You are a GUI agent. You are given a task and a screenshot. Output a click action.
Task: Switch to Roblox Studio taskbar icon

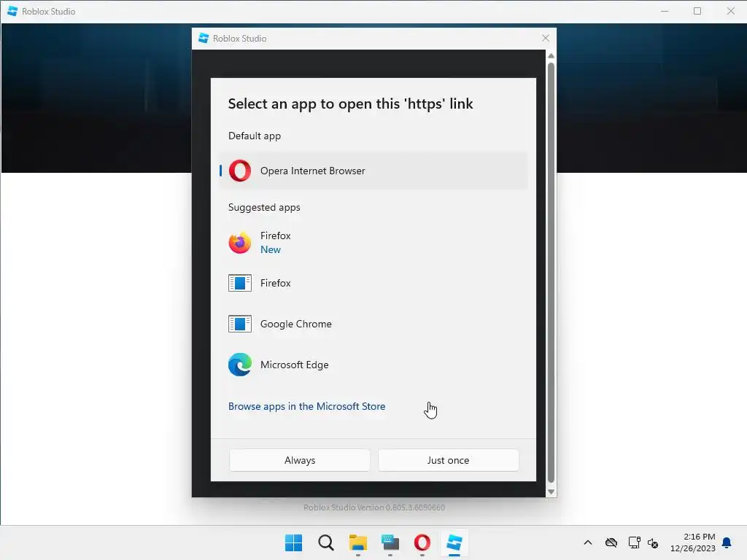[x=454, y=542]
